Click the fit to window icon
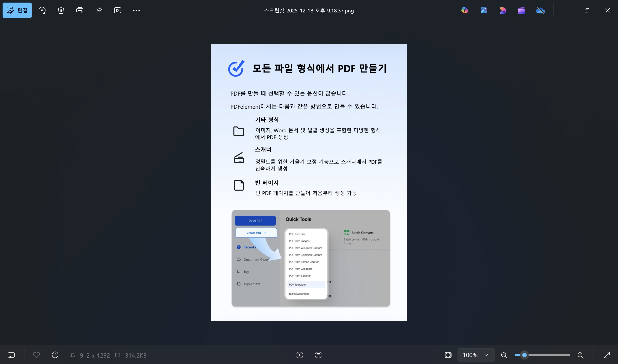Image resolution: width=618 pixels, height=364 pixels. tap(448, 355)
